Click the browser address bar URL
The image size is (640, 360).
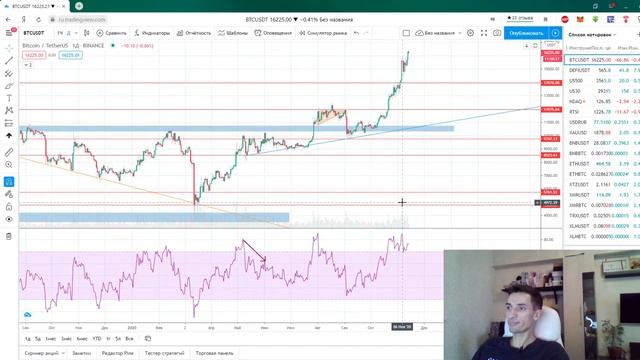82,19
